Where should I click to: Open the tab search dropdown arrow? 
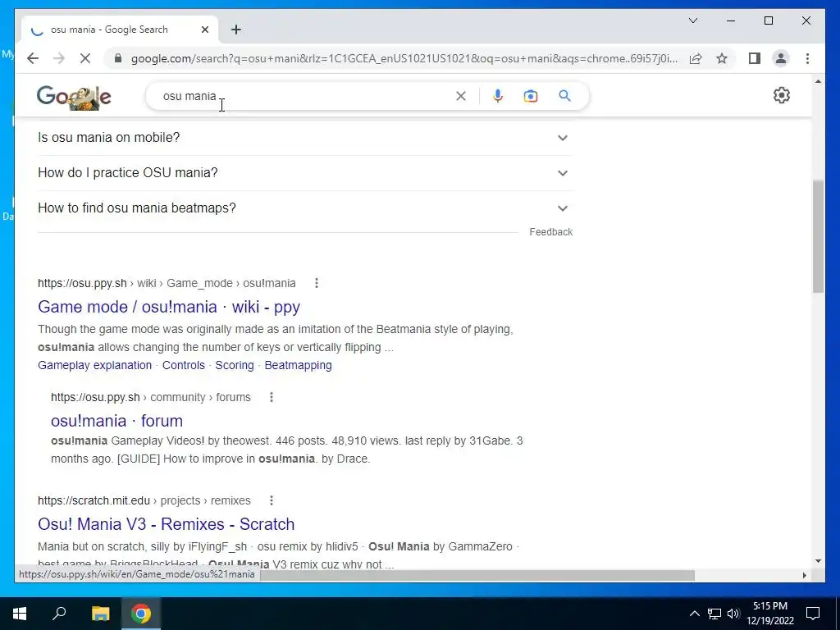click(x=692, y=21)
